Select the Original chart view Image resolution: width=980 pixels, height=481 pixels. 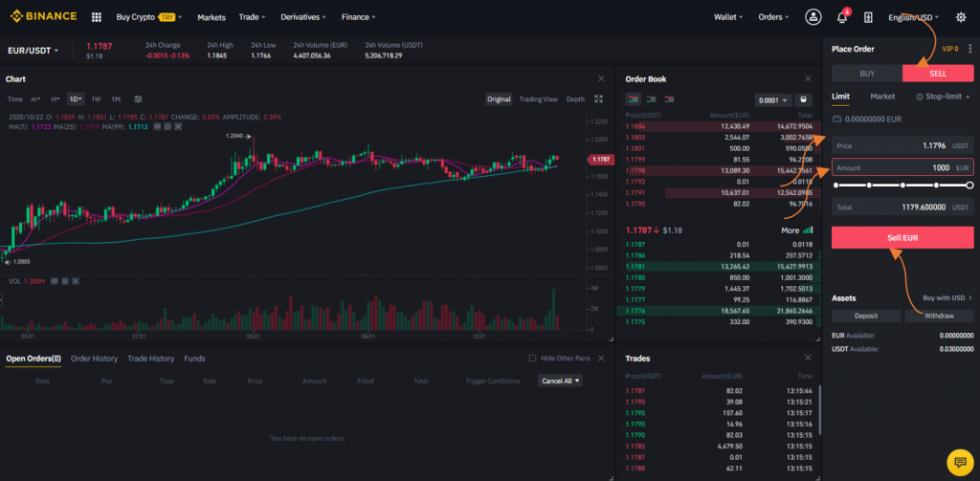pos(499,98)
